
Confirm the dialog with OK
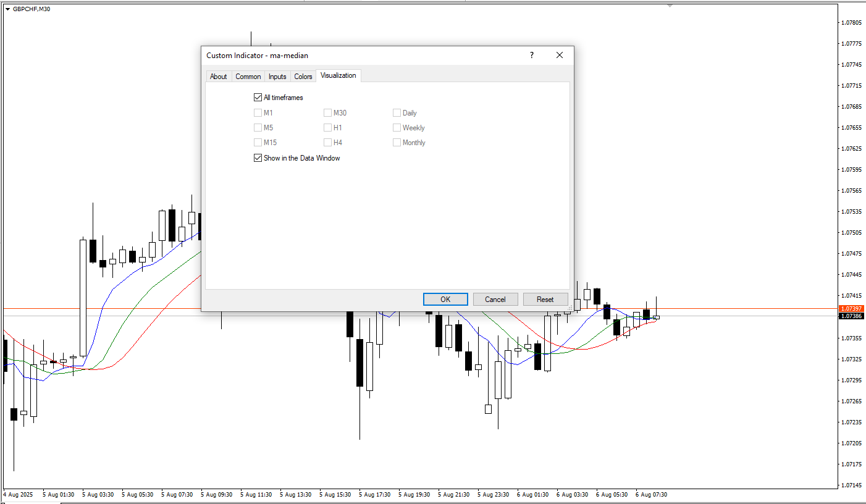445,299
